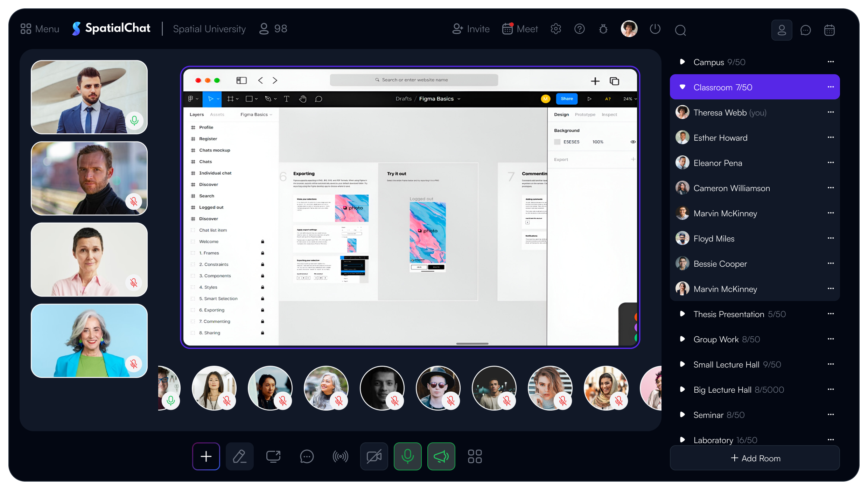Open Theresa Webb's profile avatar in header
Image resolution: width=868 pixels, height=490 pixels.
click(629, 29)
